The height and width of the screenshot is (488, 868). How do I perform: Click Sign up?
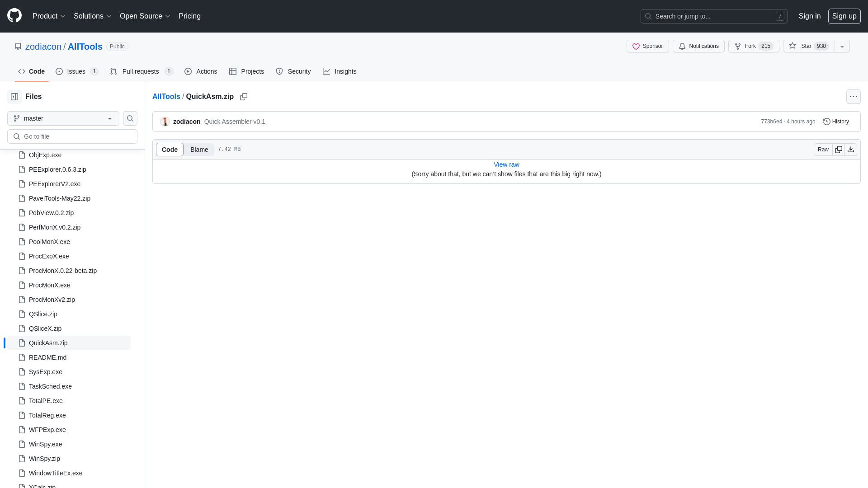(844, 16)
